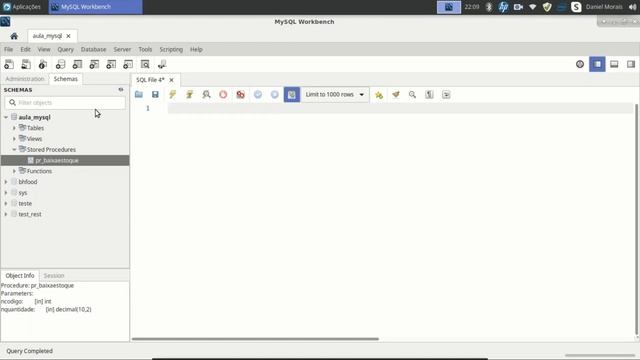This screenshot has height=360, width=640.
Task: Commit the current transaction
Action: (x=258, y=94)
